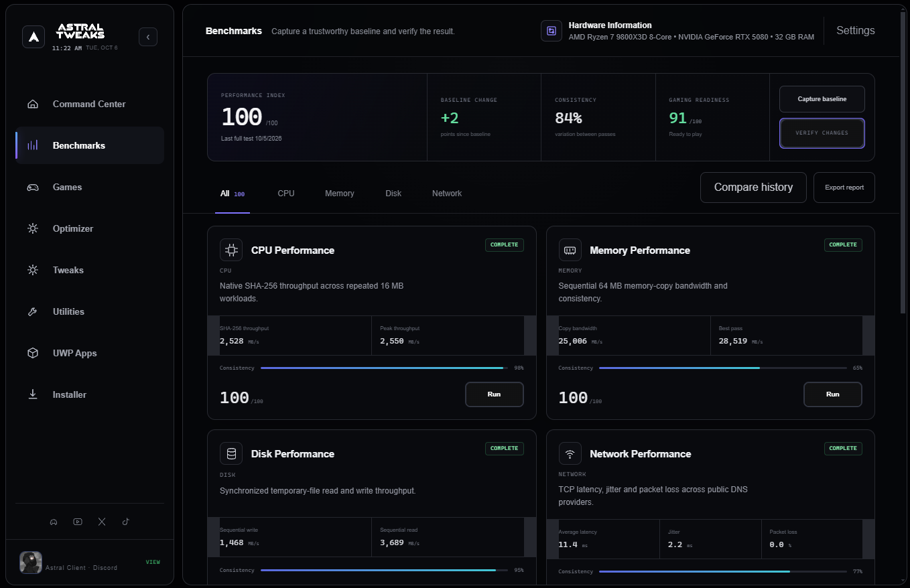Open Compare history
Screen dimensions: 910x588
click(753, 188)
